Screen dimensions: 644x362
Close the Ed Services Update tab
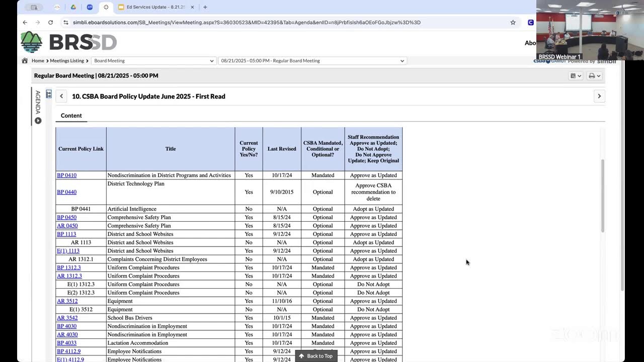[192, 7]
